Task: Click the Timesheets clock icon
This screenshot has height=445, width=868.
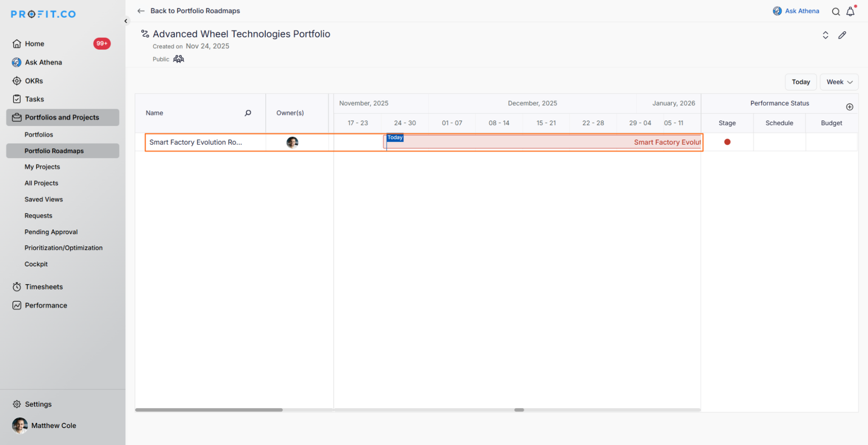Action: (x=17, y=287)
